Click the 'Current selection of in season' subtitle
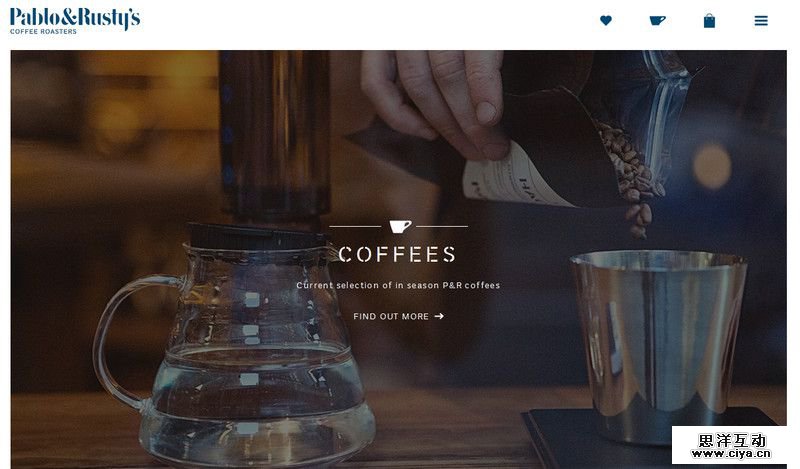Screen dimensions: 800x469 coord(398,285)
